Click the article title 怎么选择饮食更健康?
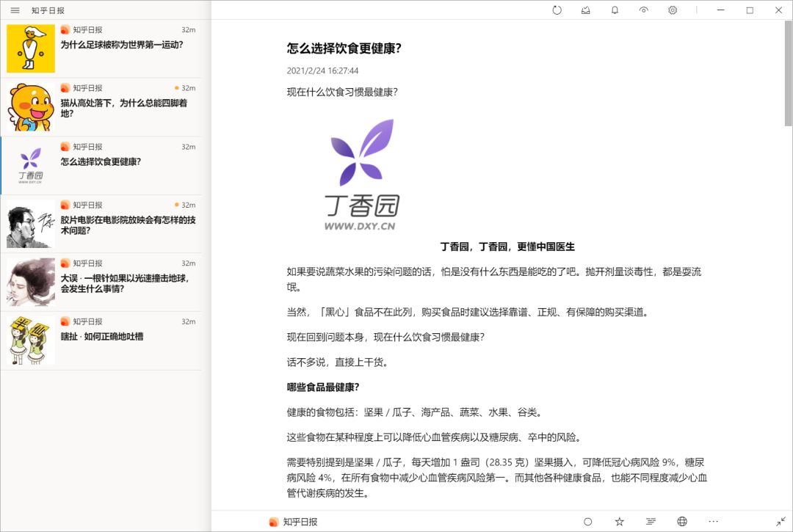The height and width of the screenshot is (532, 793). pos(344,48)
